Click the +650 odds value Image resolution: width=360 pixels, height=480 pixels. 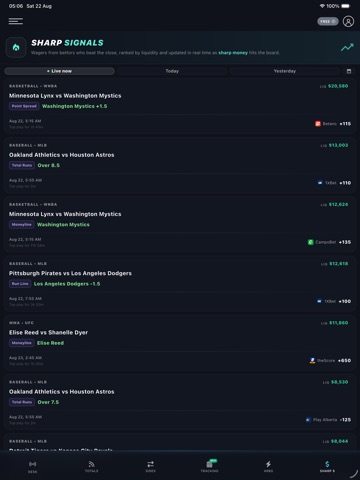click(x=344, y=360)
